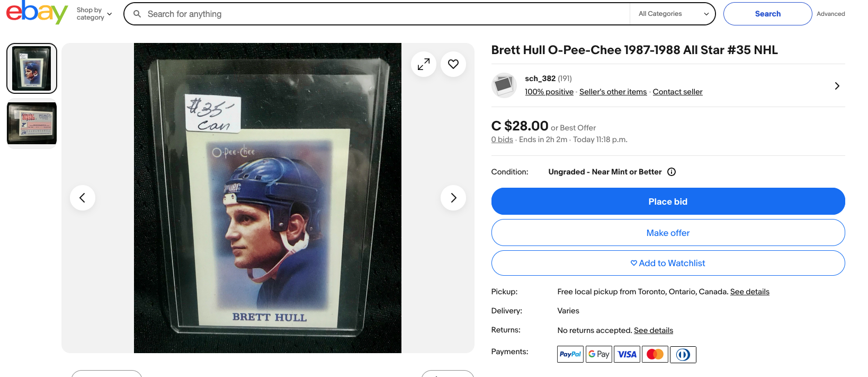Add to Watchlist
Image resolution: width=868 pixels, height=377 pixels.
pyautogui.click(x=668, y=263)
